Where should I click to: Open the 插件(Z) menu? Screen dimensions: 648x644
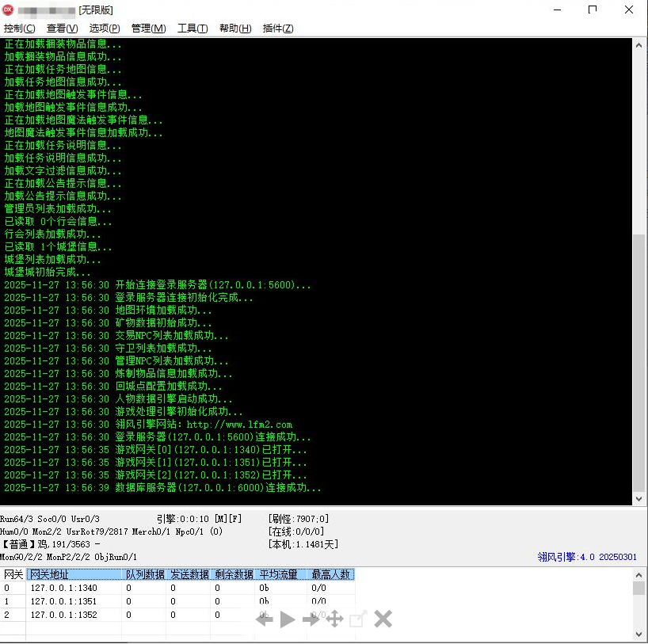278,29
